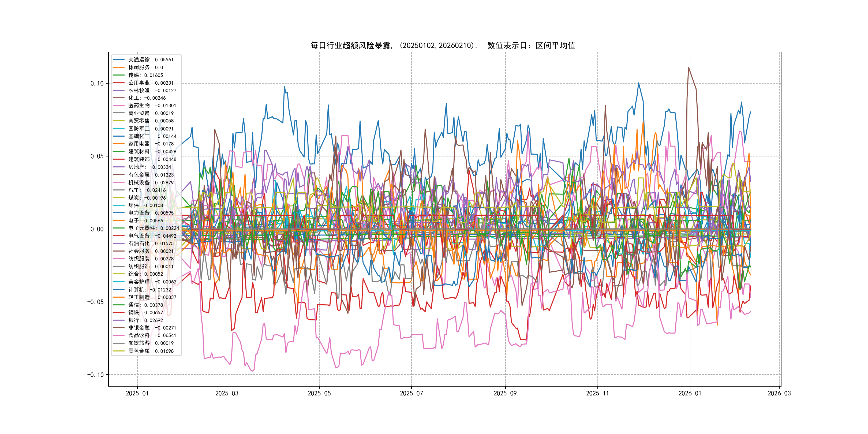Click the 计算机 legend line swatch
The height and width of the screenshot is (434, 868).
119,289
